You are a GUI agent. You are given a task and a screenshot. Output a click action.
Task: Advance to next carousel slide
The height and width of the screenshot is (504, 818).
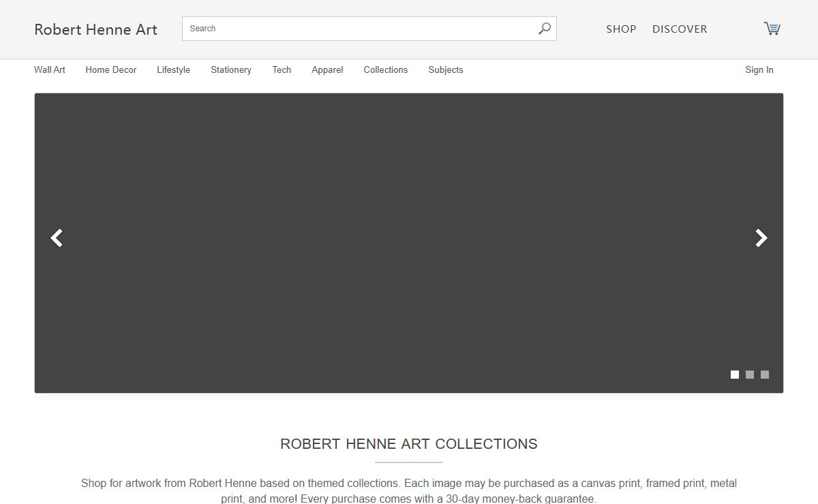pos(761,238)
